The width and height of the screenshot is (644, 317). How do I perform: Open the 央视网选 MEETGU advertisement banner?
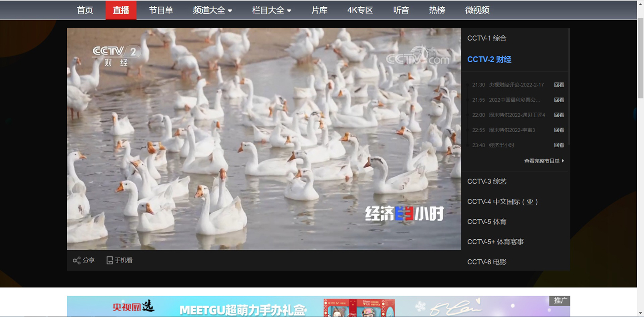pyautogui.click(x=319, y=307)
